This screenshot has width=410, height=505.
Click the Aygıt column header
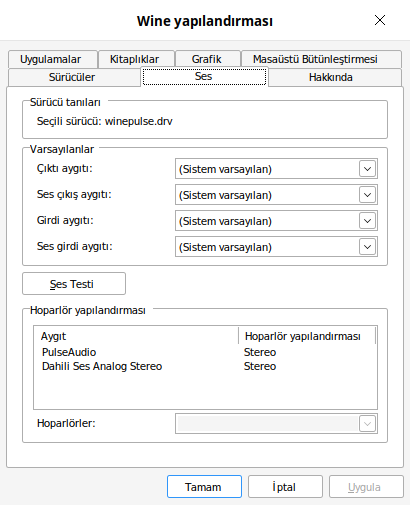136,336
